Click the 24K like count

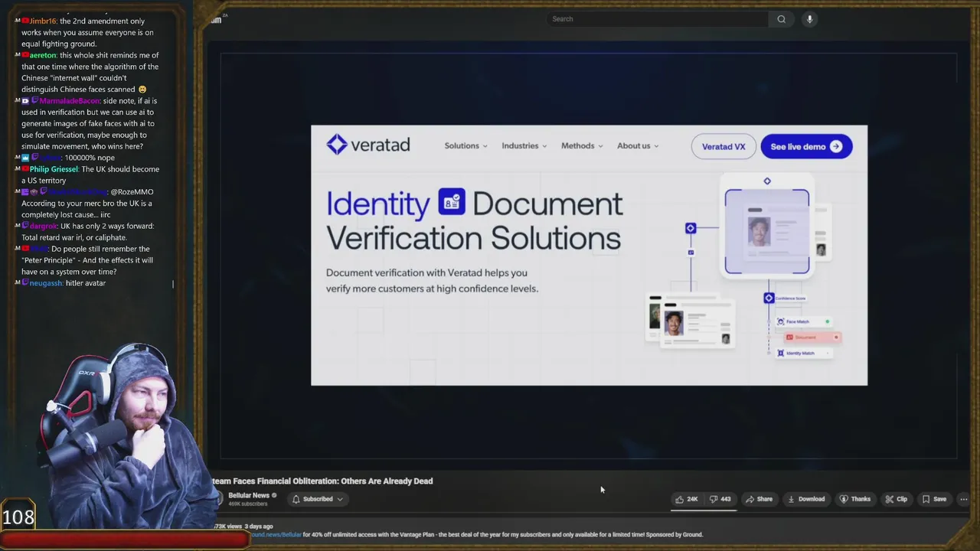(692, 499)
